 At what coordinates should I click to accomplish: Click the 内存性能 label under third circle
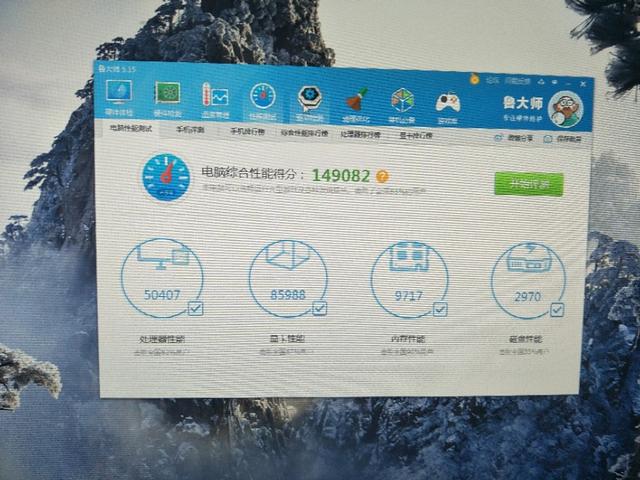point(407,339)
